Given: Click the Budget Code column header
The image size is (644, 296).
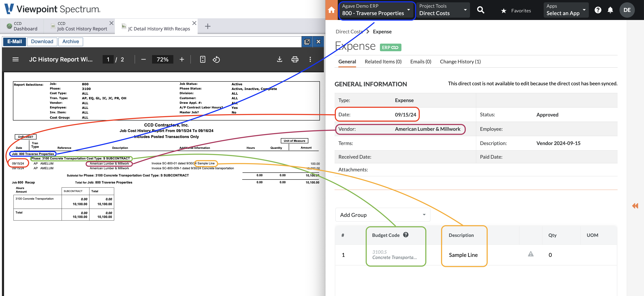Looking at the screenshot, I should [386, 235].
